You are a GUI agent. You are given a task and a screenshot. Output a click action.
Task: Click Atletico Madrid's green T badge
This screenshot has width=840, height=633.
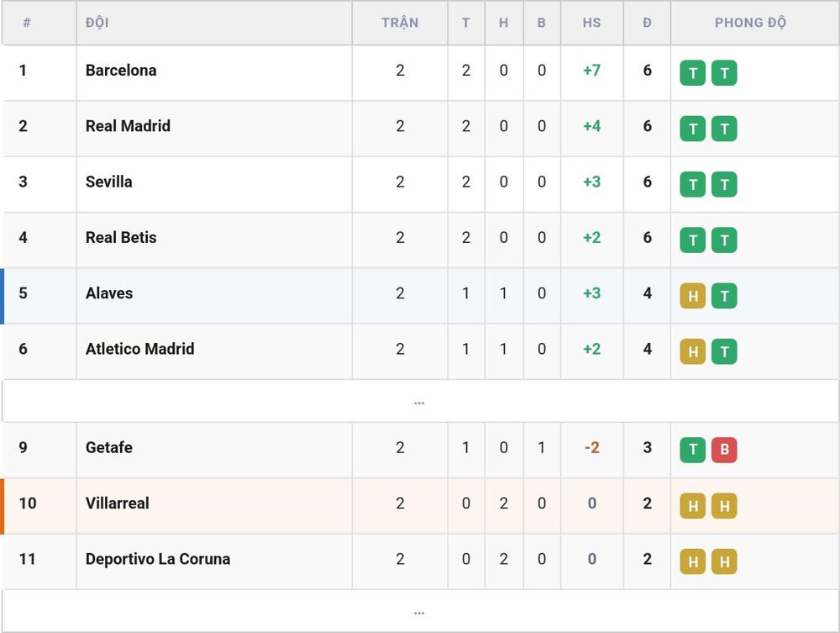[x=724, y=351]
